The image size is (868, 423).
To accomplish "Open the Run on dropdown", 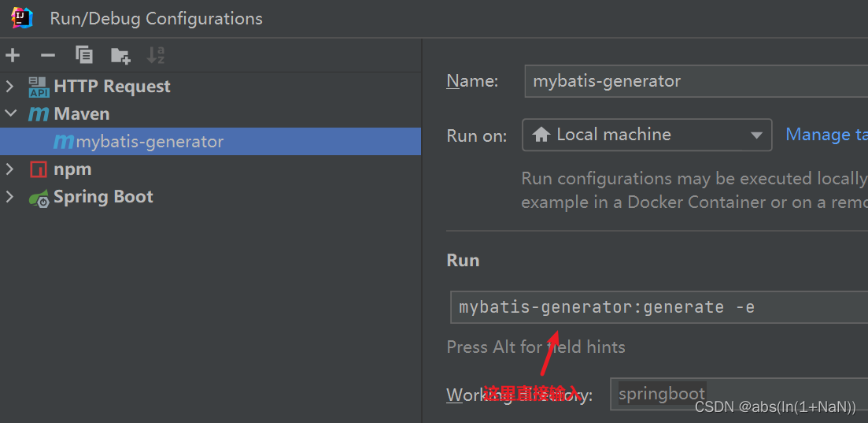I will (x=647, y=135).
